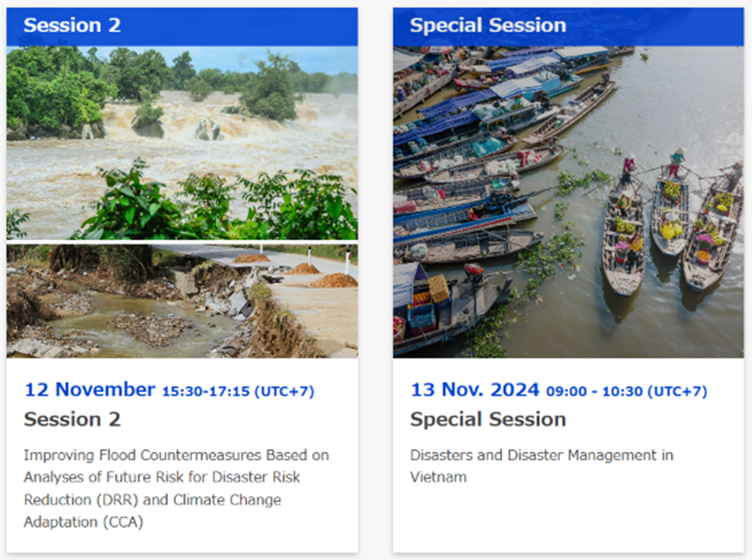Click the orange gravel piles on damaged road
This screenshot has height=560, width=752.
click(x=297, y=271)
